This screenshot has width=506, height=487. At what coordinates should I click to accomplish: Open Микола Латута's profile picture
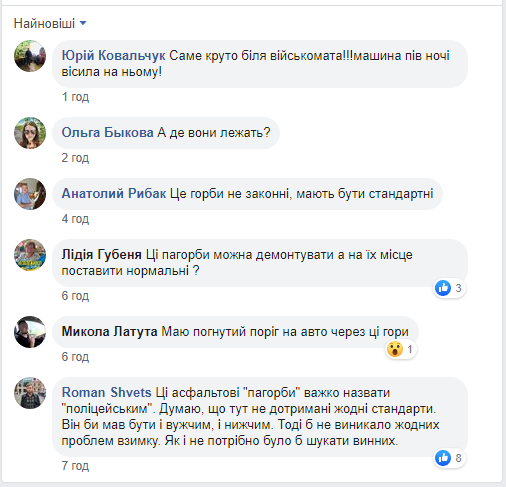30,332
